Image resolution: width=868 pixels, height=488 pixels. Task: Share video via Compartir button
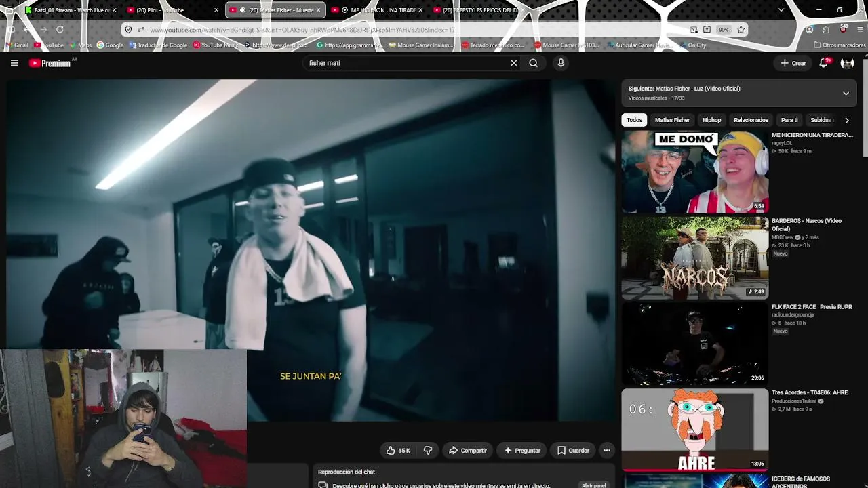(x=468, y=450)
